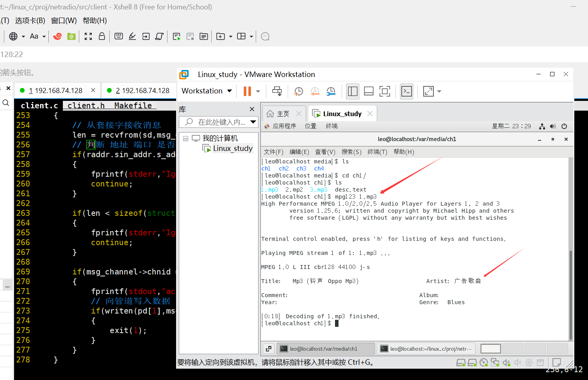The image size is (588, 380).
Task: Expand the power options arrow next to pause
Action: (258, 91)
